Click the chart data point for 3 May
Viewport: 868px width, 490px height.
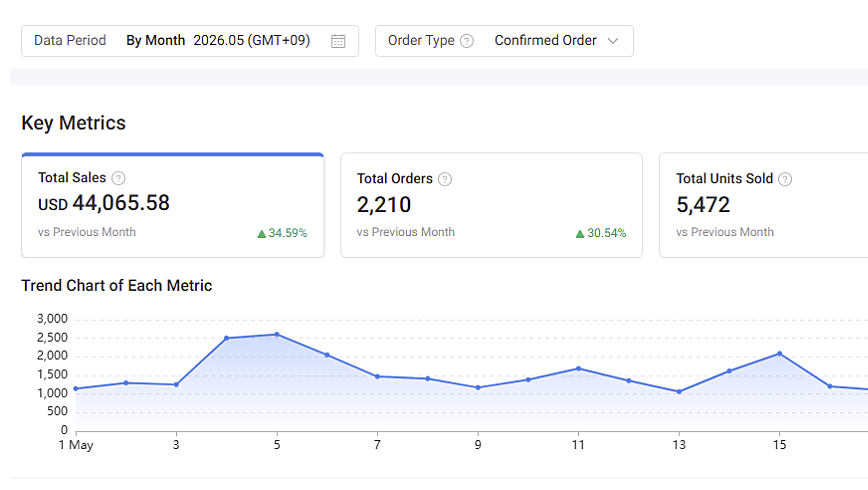pyautogui.click(x=177, y=384)
